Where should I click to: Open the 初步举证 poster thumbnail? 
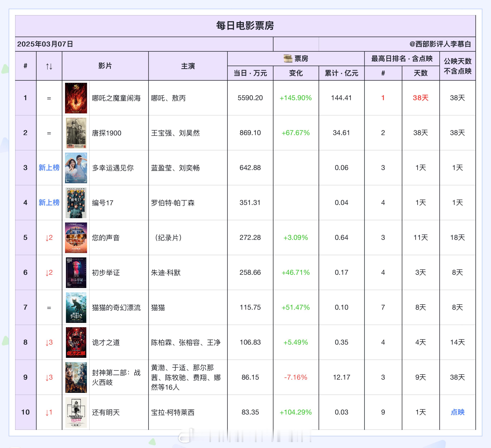pyautogui.click(x=76, y=273)
